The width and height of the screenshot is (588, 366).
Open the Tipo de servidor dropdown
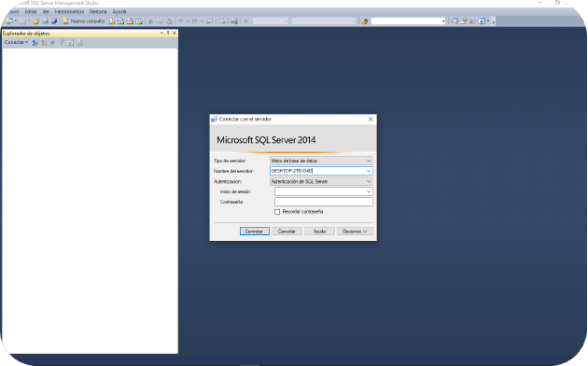pos(369,161)
